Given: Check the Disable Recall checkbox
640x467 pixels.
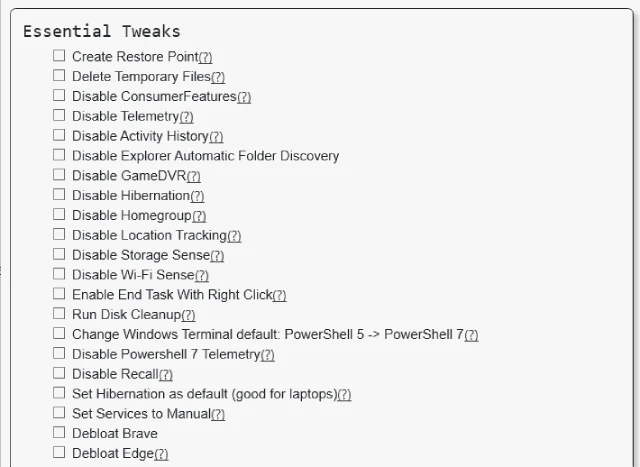Looking at the screenshot, I should pos(59,373).
